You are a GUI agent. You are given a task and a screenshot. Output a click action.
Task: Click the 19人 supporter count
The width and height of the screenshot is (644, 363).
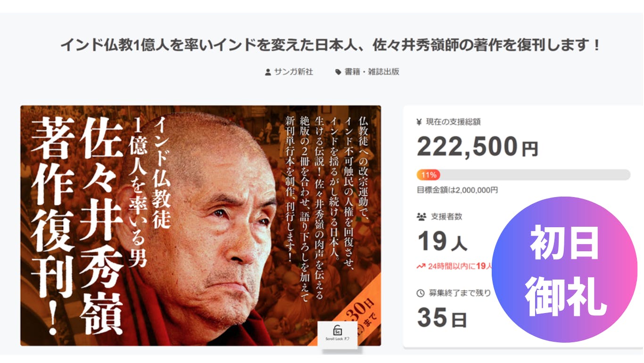point(442,242)
